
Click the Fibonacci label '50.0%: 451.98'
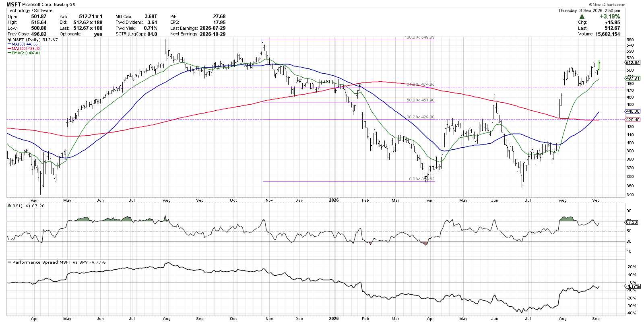[421, 100]
